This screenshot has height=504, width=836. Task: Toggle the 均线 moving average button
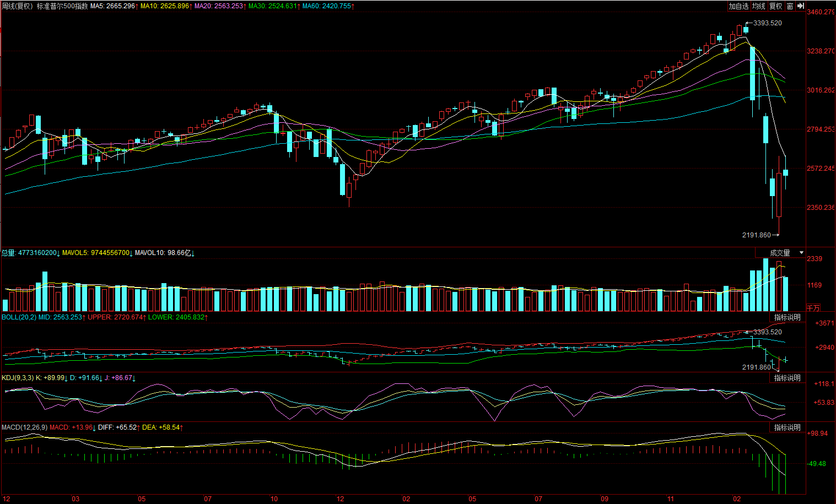[759, 6]
